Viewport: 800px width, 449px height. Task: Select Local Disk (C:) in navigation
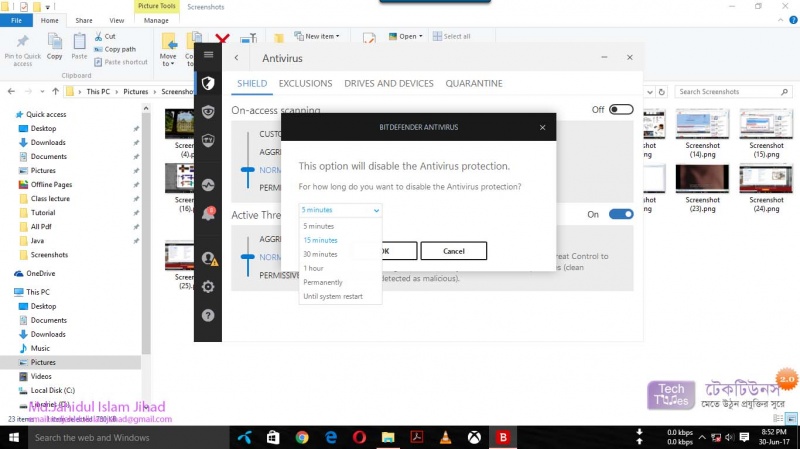(53, 390)
